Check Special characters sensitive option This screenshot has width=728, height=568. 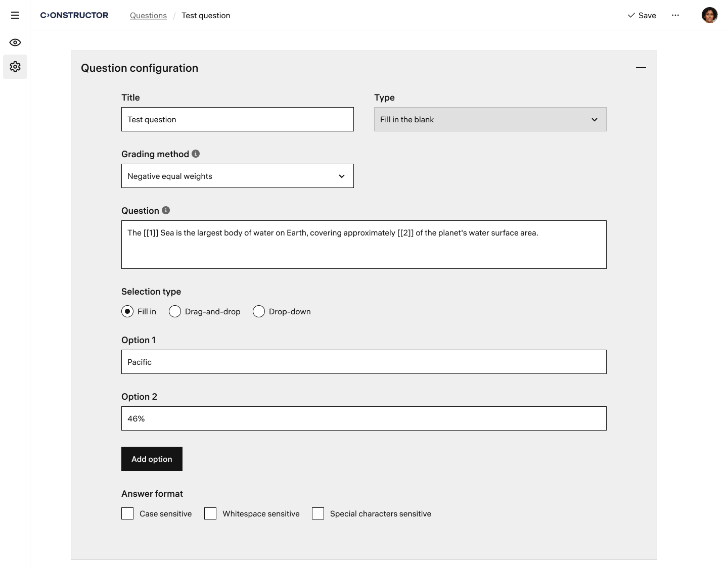click(318, 513)
